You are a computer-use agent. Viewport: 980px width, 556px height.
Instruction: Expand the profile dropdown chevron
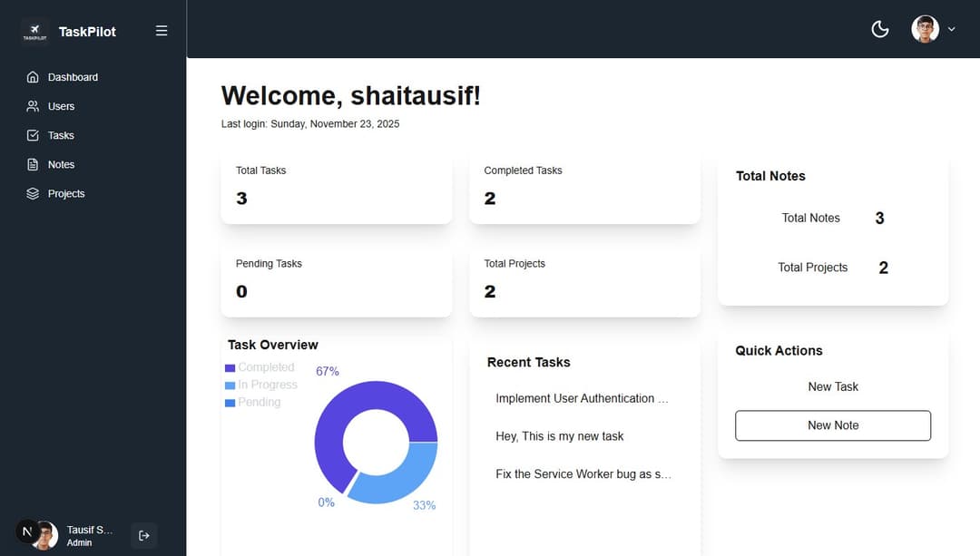[x=951, y=29]
